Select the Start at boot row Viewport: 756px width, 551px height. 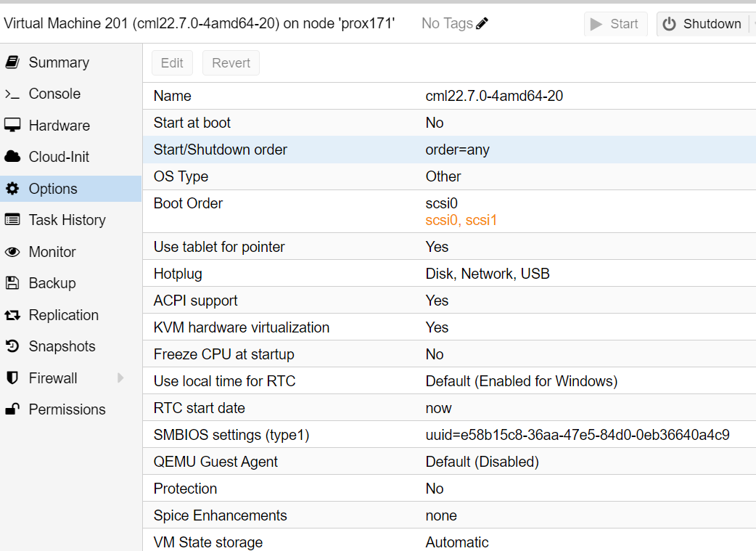click(x=449, y=123)
